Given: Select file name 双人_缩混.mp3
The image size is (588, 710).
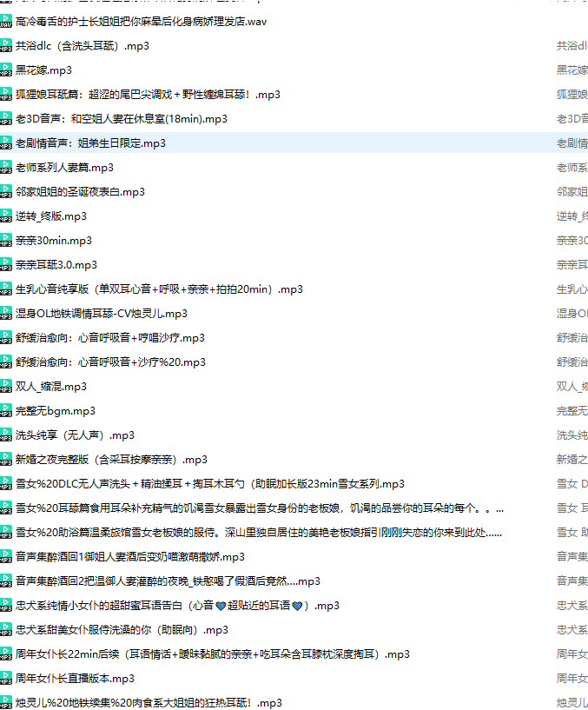Looking at the screenshot, I should pos(51,386).
